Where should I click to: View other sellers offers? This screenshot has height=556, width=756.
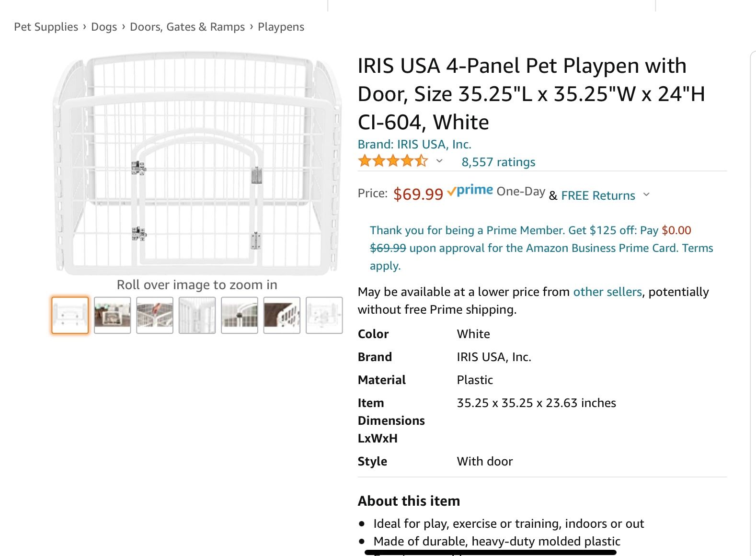[607, 292]
